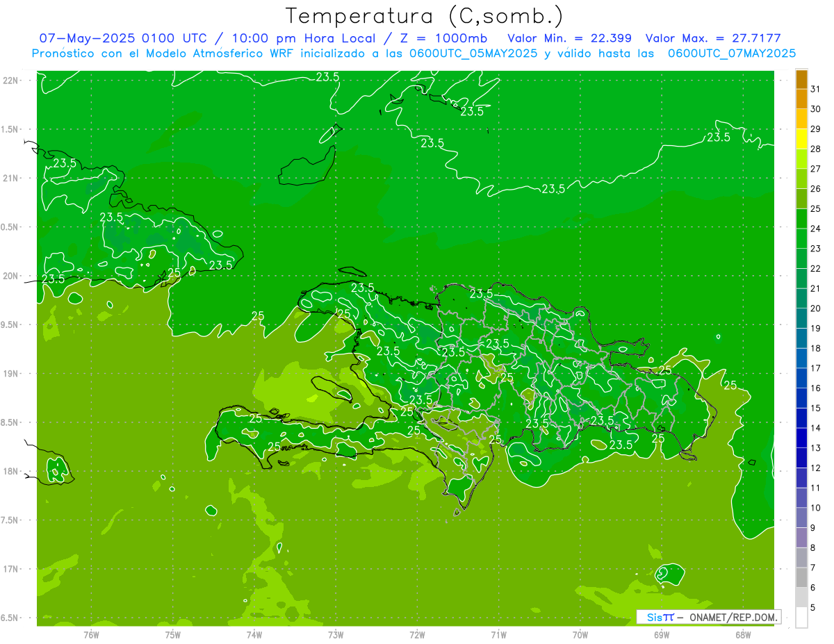Click the "18N" latitude axis label
Viewport: 834px width, 644px height.
click(x=11, y=471)
